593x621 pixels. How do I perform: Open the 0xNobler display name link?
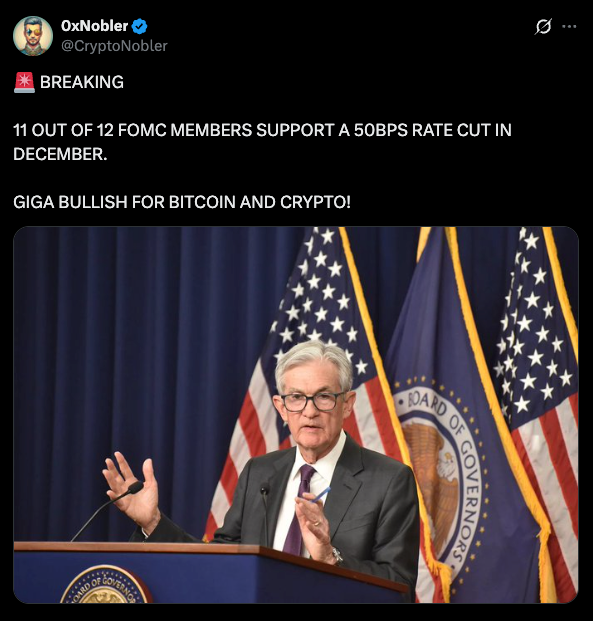[x=94, y=26]
